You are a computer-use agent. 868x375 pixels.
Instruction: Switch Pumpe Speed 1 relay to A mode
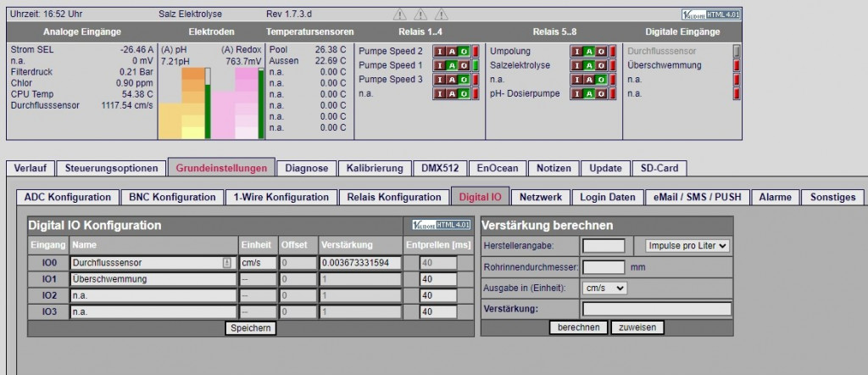click(x=451, y=65)
